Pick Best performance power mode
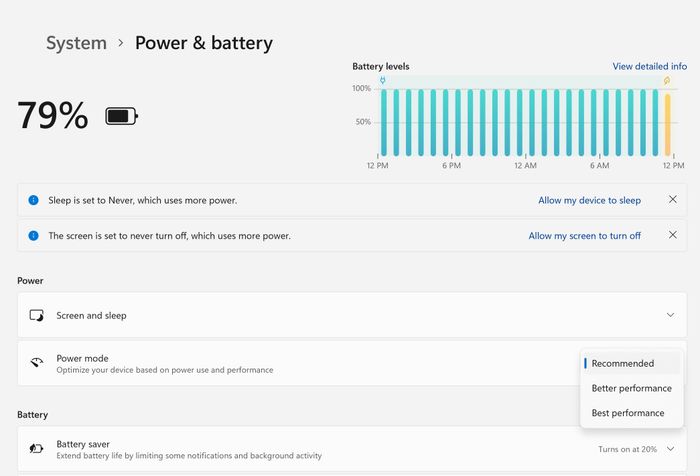The image size is (700, 476). 627,413
